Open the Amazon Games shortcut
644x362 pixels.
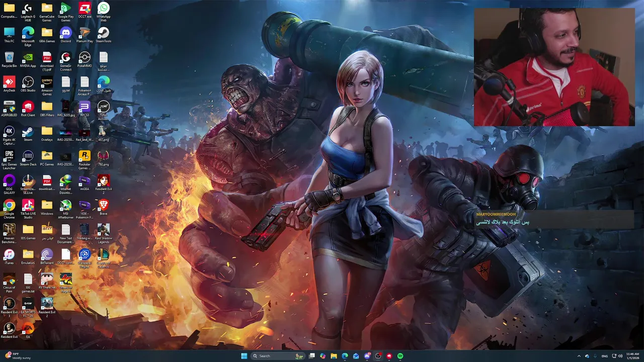(x=47, y=85)
